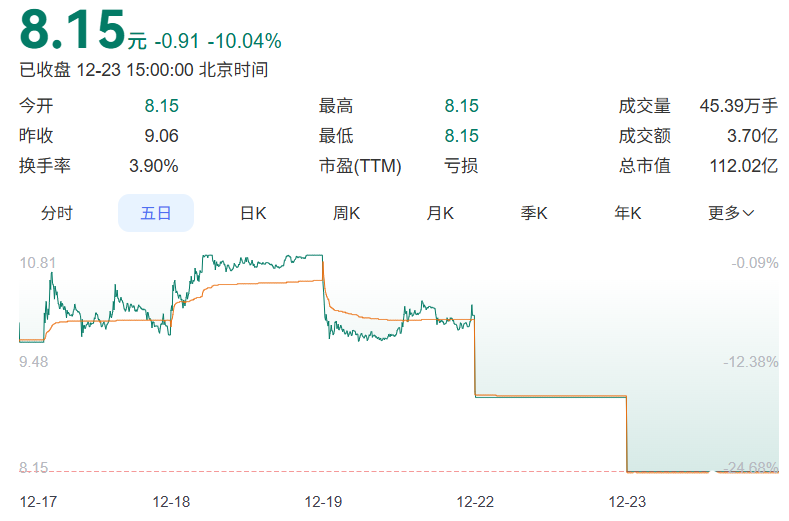Expand the 更多 dropdown

[731, 213]
